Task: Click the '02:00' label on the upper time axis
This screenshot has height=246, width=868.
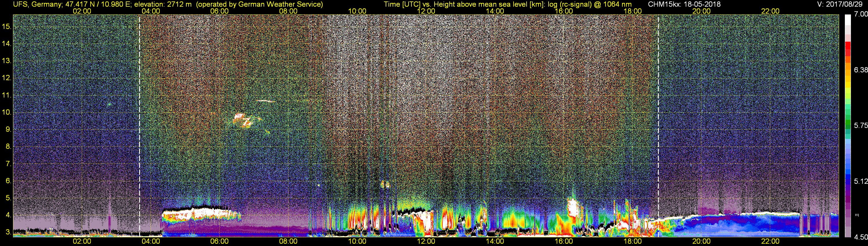Action: click(82, 11)
